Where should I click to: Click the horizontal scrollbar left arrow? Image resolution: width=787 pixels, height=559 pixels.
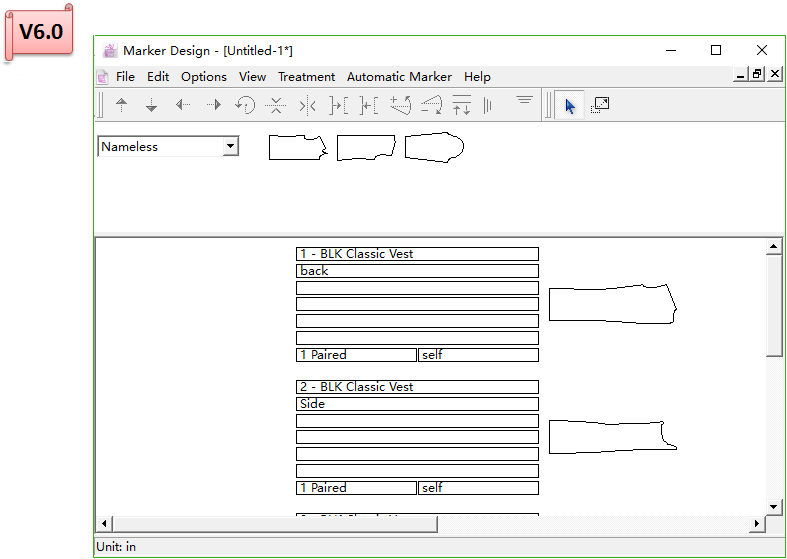point(104,524)
